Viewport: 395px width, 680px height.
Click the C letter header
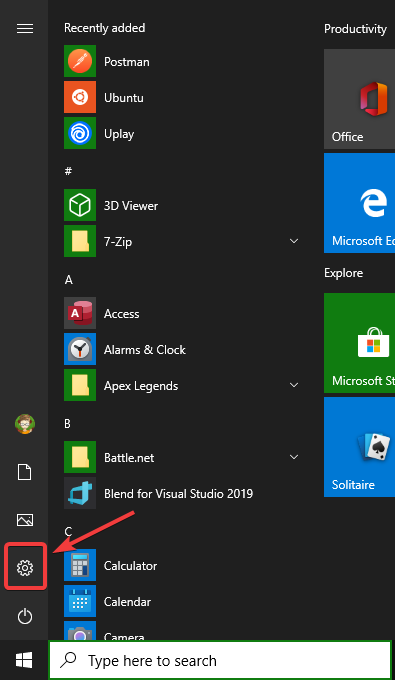click(68, 532)
